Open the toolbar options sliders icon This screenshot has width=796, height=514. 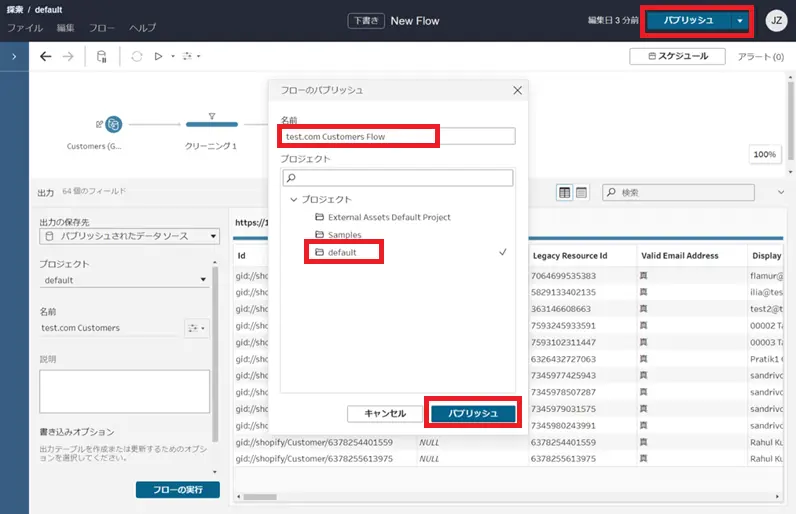pyautogui.click(x=188, y=56)
